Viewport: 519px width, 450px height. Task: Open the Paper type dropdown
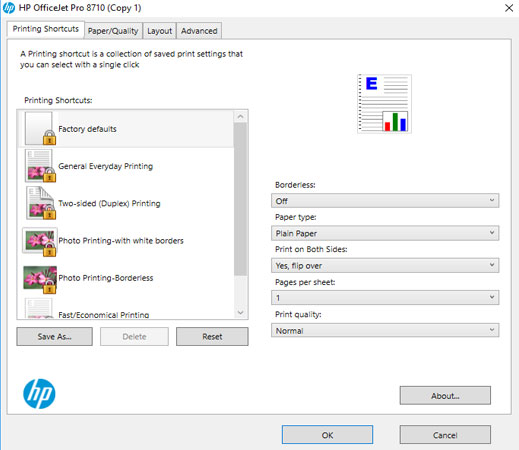[x=385, y=233]
